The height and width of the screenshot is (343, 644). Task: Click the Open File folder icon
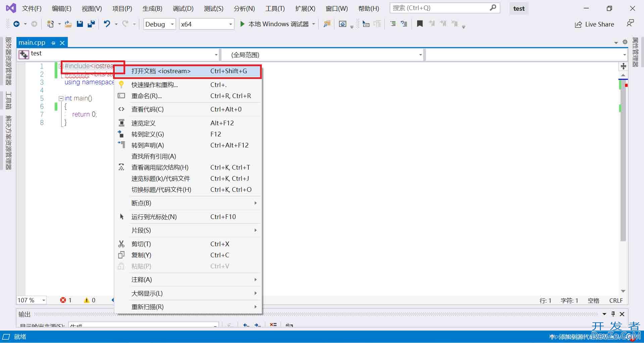click(68, 24)
